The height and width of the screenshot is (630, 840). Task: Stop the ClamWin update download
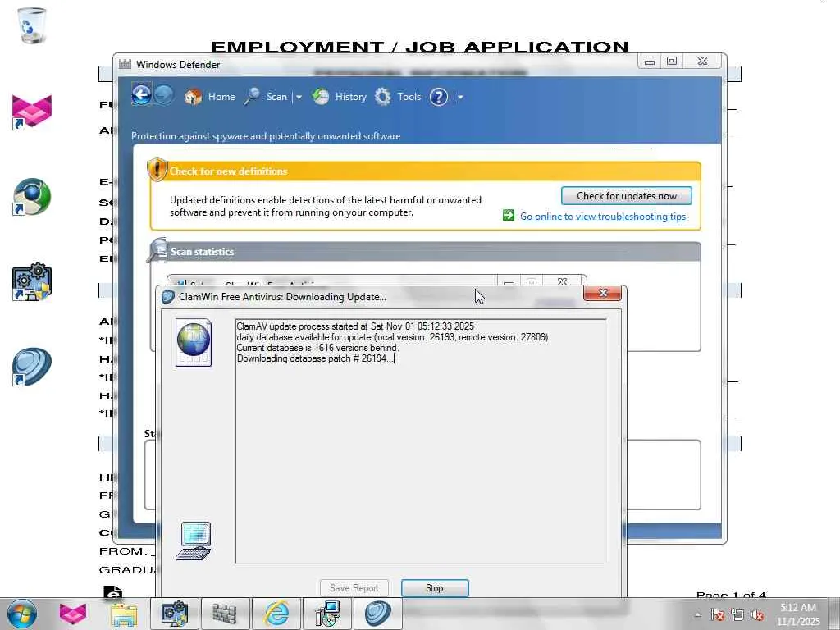(x=435, y=588)
